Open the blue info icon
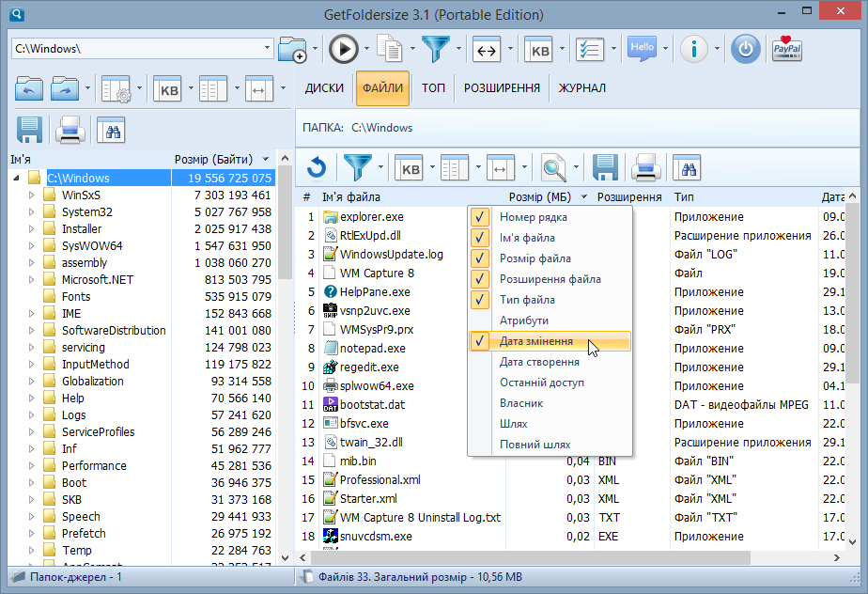The height and width of the screenshot is (594, 868). (x=693, y=49)
